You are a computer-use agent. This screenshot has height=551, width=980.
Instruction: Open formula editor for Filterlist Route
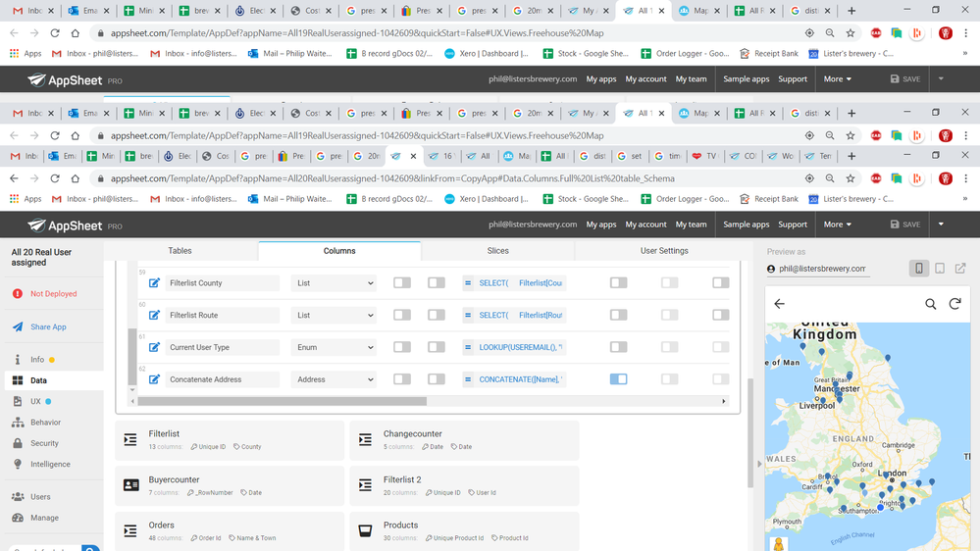pyautogui.click(x=514, y=315)
